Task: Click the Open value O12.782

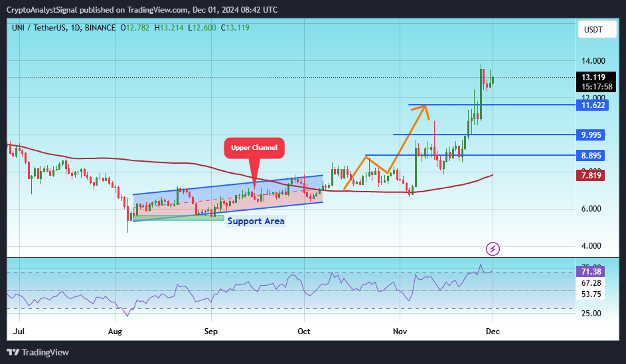Action: click(135, 28)
